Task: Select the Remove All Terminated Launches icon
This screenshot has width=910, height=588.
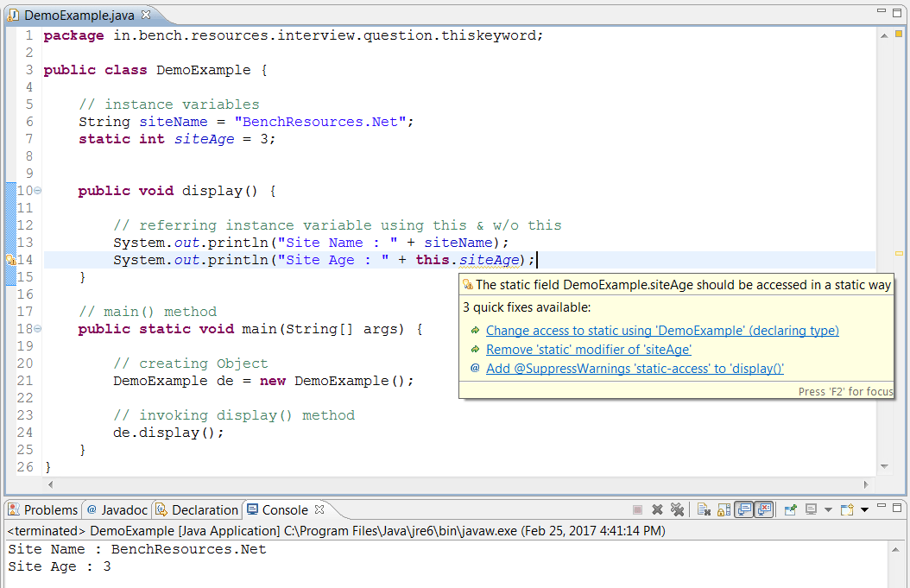Action: coord(678,509)
